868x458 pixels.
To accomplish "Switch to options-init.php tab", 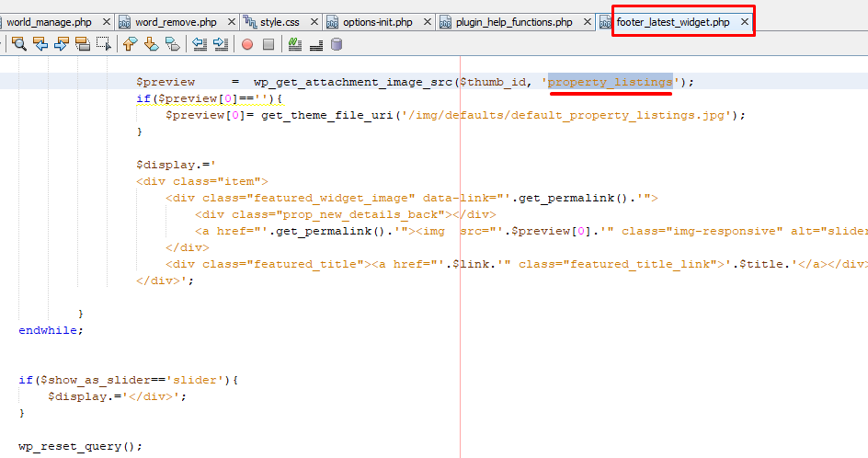I will pyautogui.click(x=378, y=22).
